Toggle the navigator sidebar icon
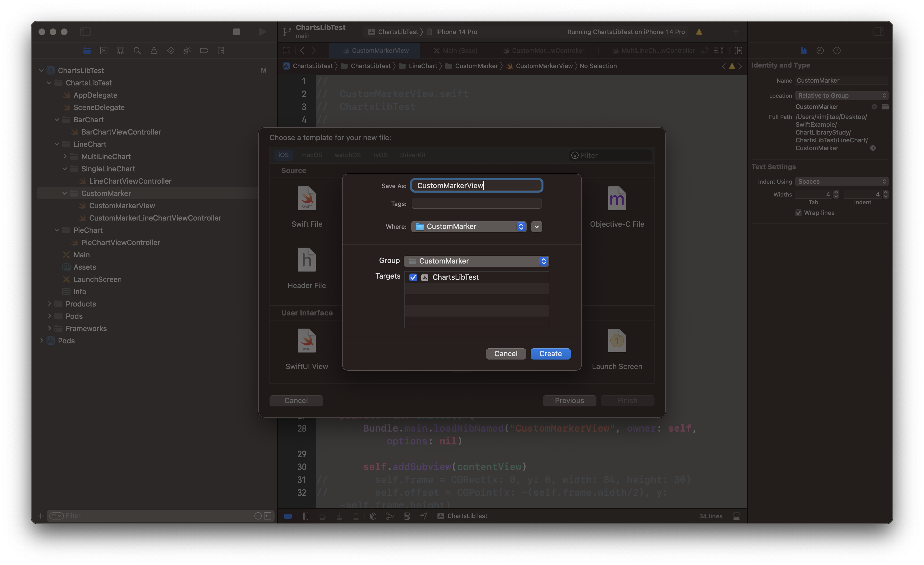Image resolution: width=924 pixels, height=565 pixels. click(x=85, y=32)
